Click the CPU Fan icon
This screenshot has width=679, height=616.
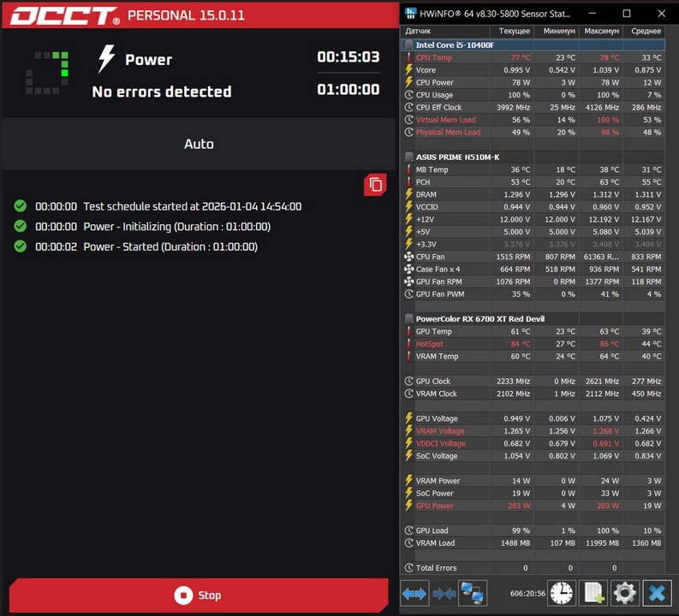[408, 257]
